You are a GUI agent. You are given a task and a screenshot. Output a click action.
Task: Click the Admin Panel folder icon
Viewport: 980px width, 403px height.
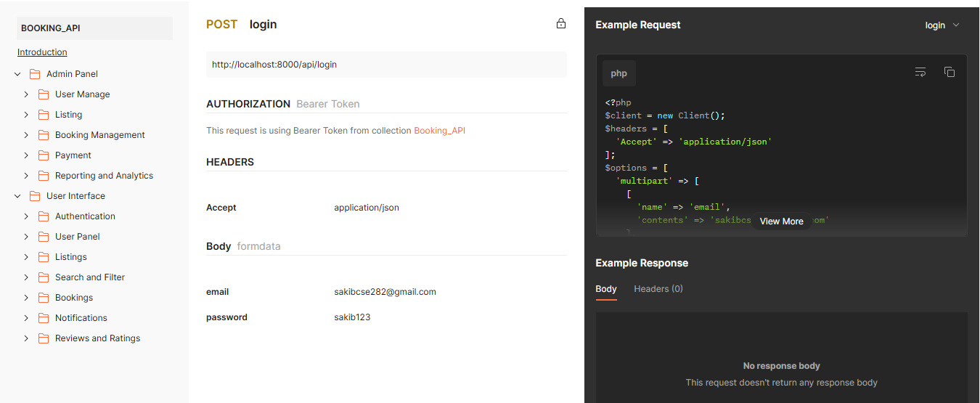tap(34, 74)
